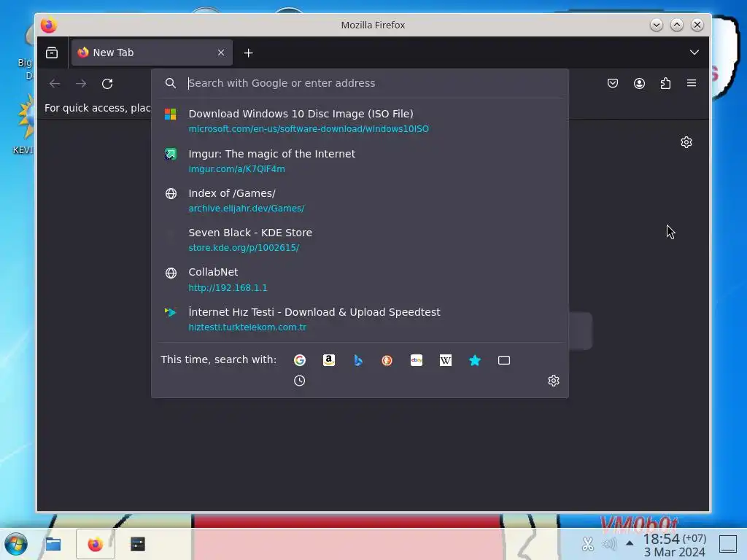Viewport: 747px width, 560px height.
Task: Open the Firefox application hamburger menu
Action: 692,84
